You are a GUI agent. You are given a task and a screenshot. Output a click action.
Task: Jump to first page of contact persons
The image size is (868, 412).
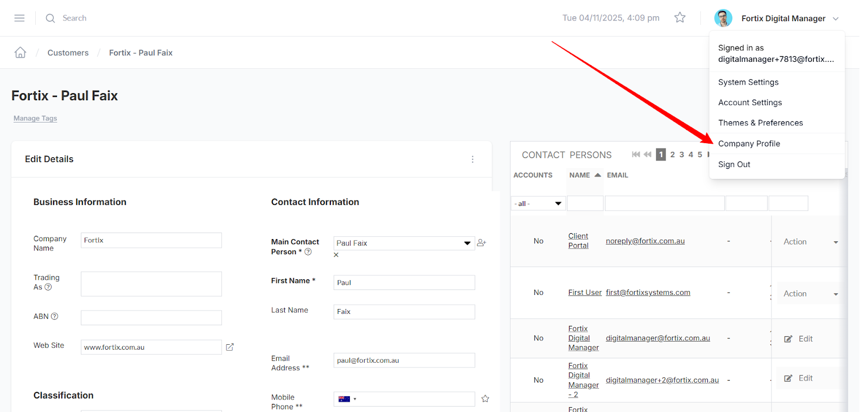[636, 154]
